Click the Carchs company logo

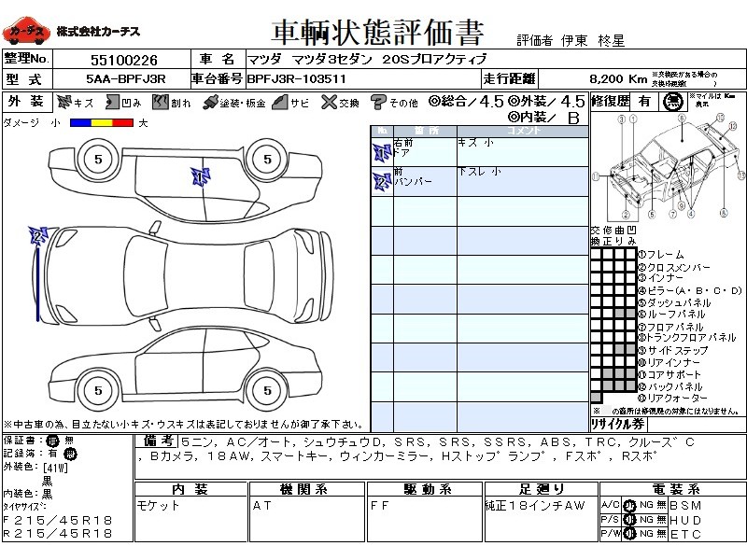click(25, 31)
